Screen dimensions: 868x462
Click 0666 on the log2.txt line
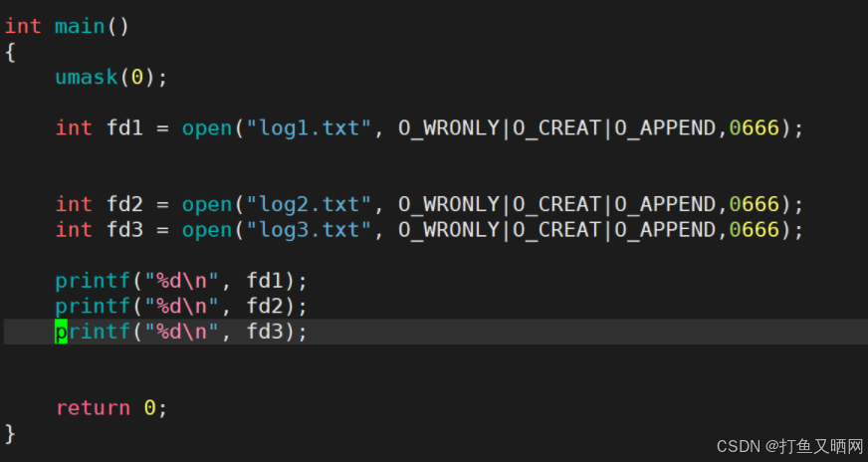coord(754,204)
